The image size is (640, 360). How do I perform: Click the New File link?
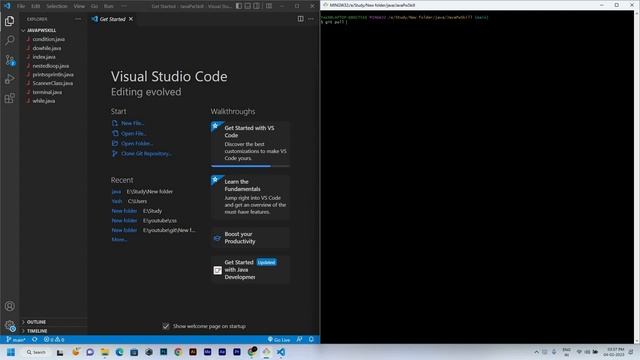[x=132, y=123]
